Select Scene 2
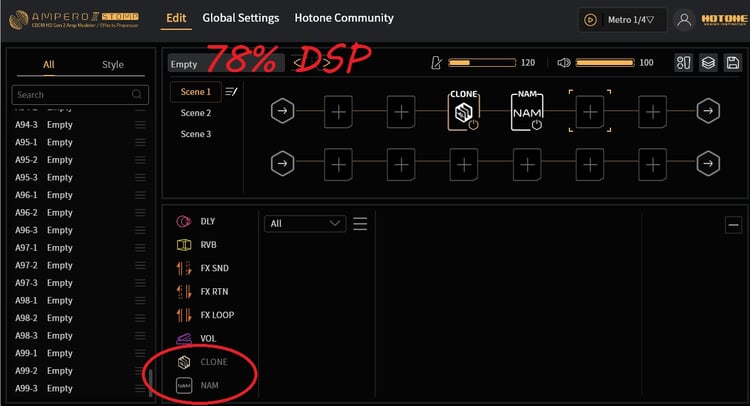The height and width of the screenshot is (406, 750). [x=196, y=113]
